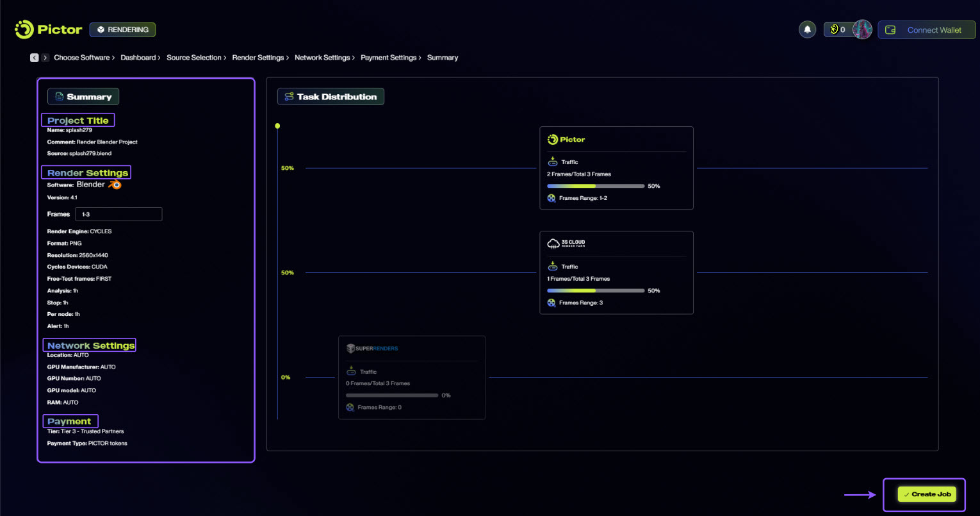980x516 pixels.
Task: Click the 3S Cloud render farm logo
Action: coord(566,244)
